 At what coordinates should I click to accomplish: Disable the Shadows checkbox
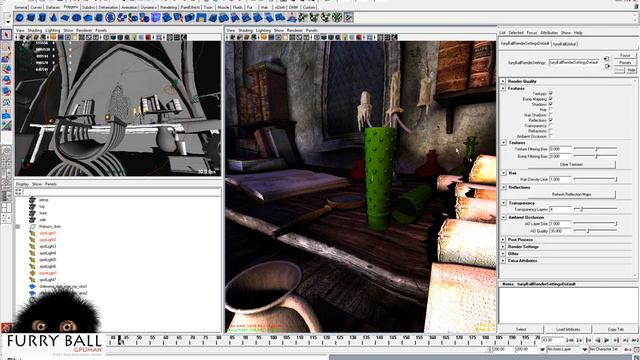click(551, 104)
